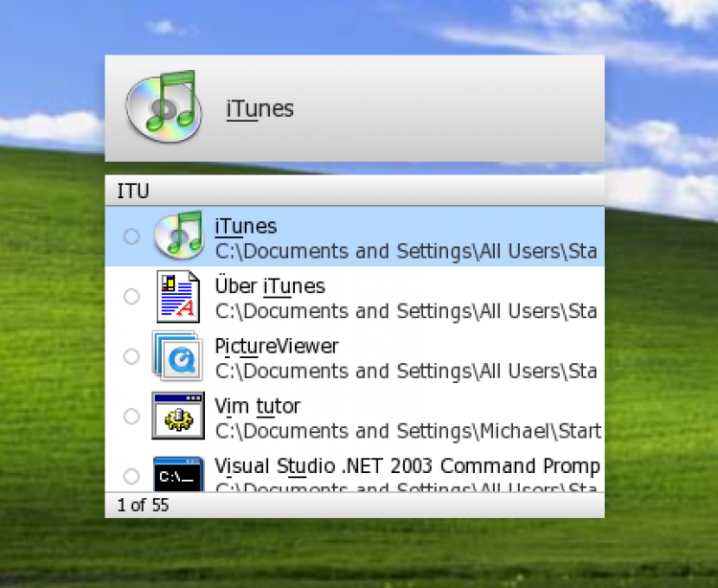Screen dimensions: 718x588
Task: Click the iTunes title text in the top panel
Action: click(x=260, y=109)
